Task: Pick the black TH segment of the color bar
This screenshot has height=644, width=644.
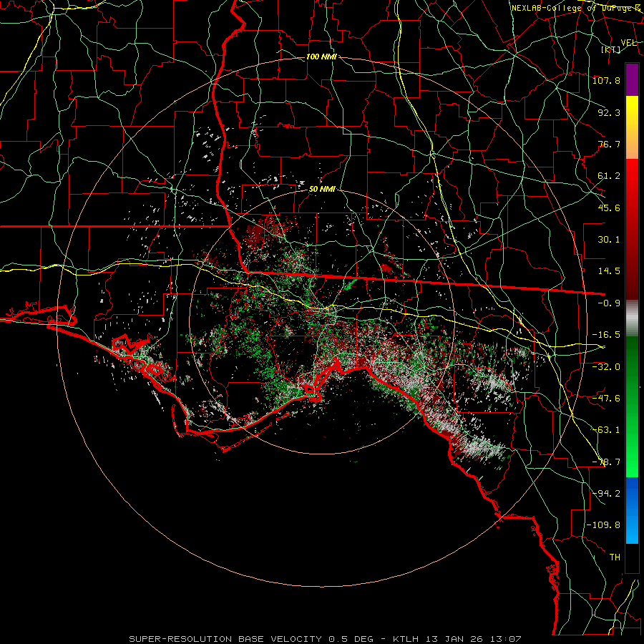Action: [x=632, y=557]
